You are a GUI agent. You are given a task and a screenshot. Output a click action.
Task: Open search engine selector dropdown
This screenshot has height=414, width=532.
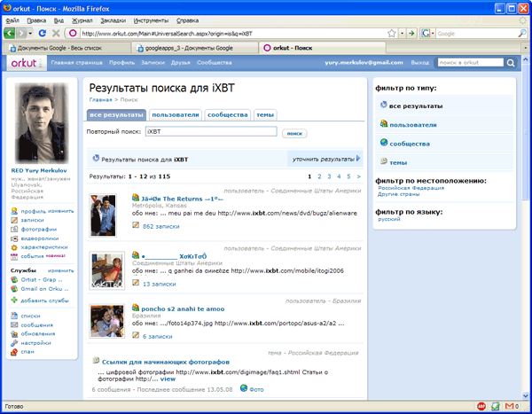coord(433,34)
